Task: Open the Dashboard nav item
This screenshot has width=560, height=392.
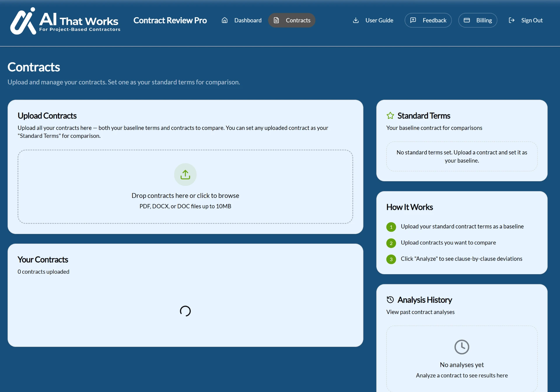Action: pos(242,20)
